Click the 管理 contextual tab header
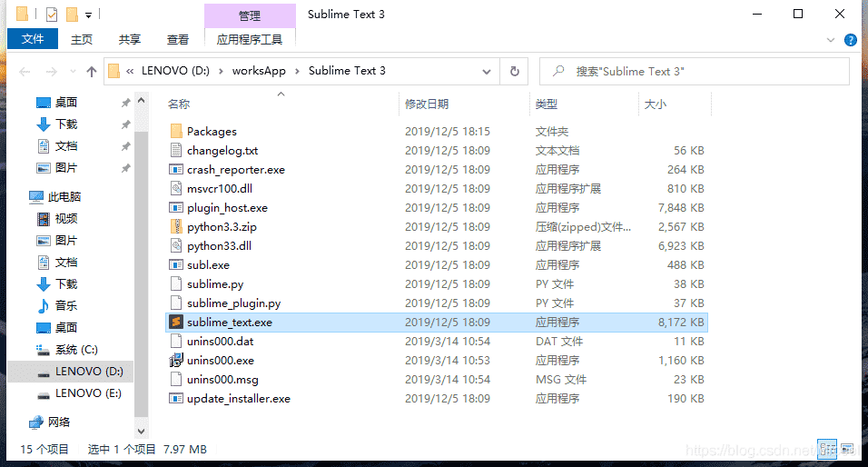 tap(250, 16)
